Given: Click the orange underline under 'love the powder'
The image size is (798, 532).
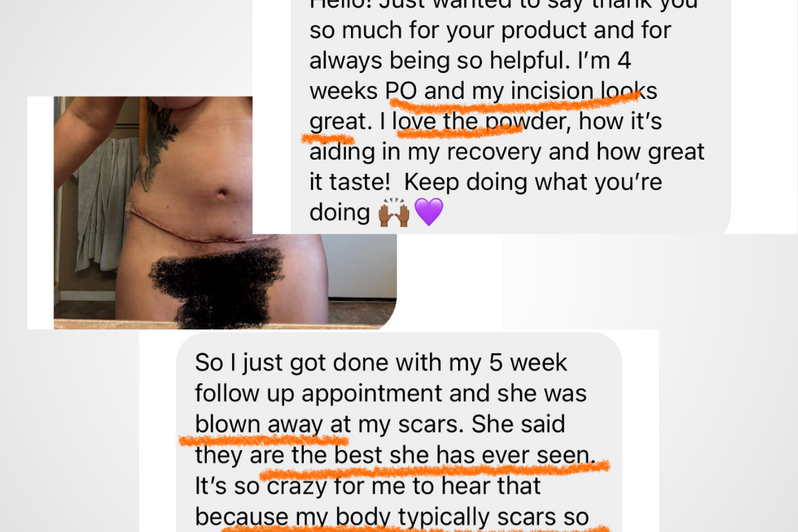Looking at the screenshot, I should tap(459, 132).
